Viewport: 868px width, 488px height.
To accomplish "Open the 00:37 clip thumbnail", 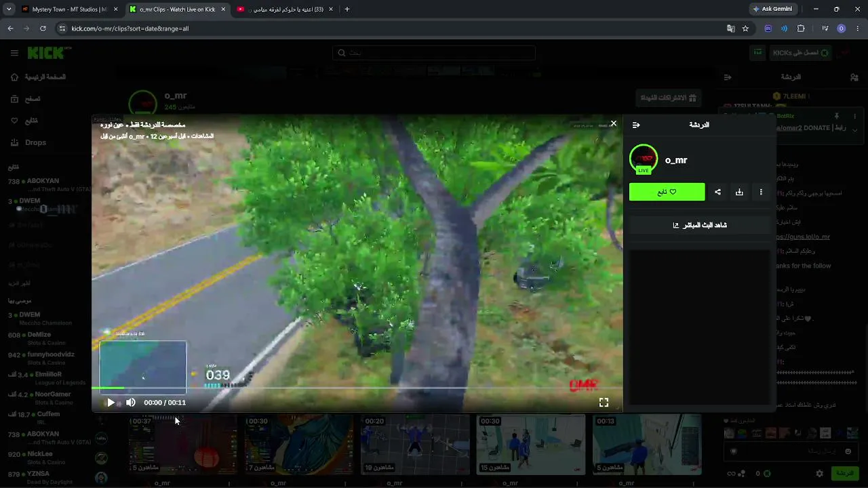I will click(183, 445).
